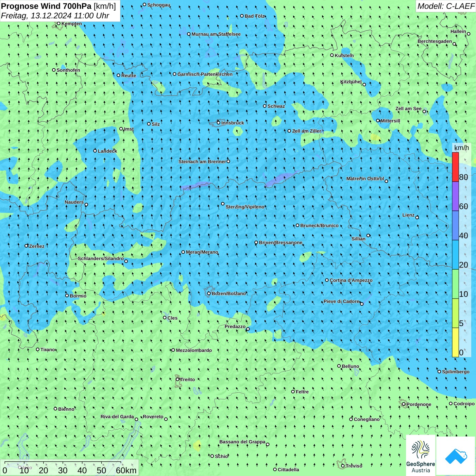Click the 'Mezzolombardo' label
Image resolution: width=476 pixels, height=476 pixels.
pos(194,350)
